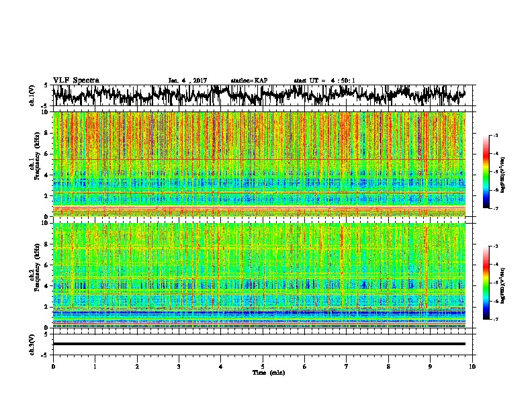Select the ch.2 color scale bar
The image size is (532, 411).
tap(486, 283)
